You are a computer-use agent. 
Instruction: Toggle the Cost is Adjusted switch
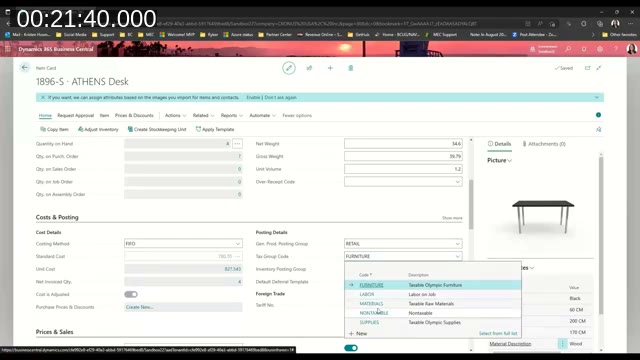[x=131, y=294]
